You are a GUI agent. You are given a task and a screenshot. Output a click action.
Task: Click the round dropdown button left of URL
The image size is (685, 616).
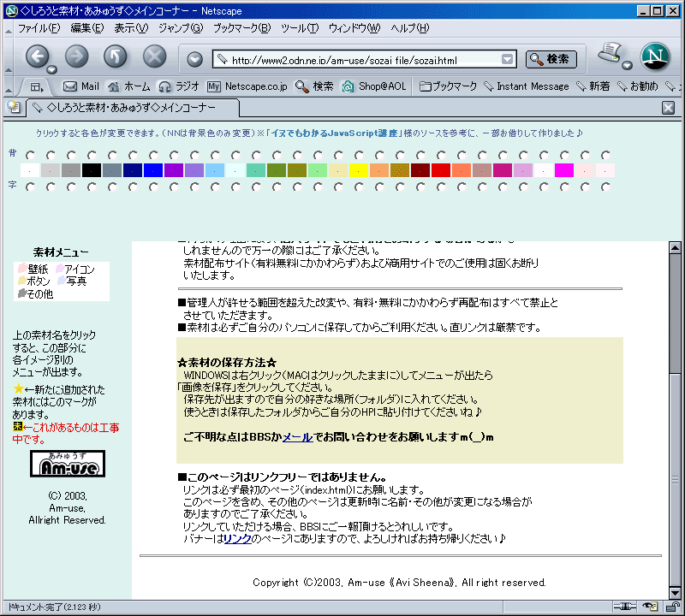pyautogui.click(x=194, y=59)
